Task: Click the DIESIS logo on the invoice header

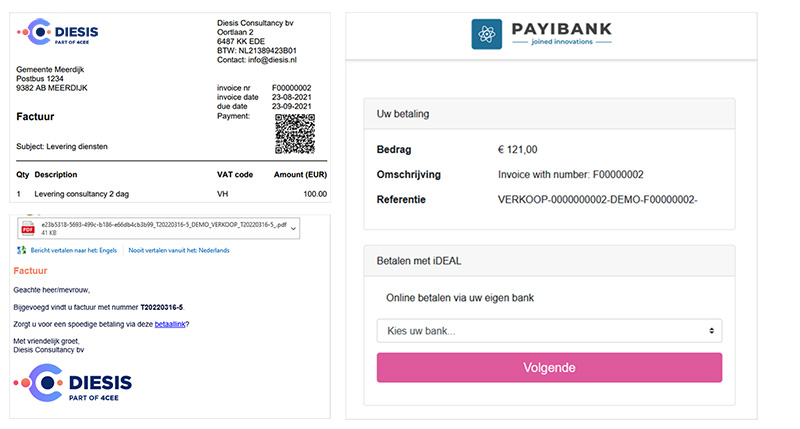Action: 57,32
